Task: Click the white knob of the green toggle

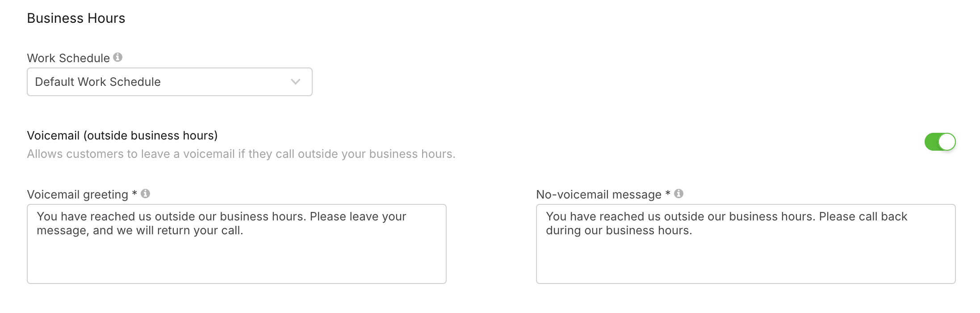Action: pyautogui.click(x=946, y=142)
